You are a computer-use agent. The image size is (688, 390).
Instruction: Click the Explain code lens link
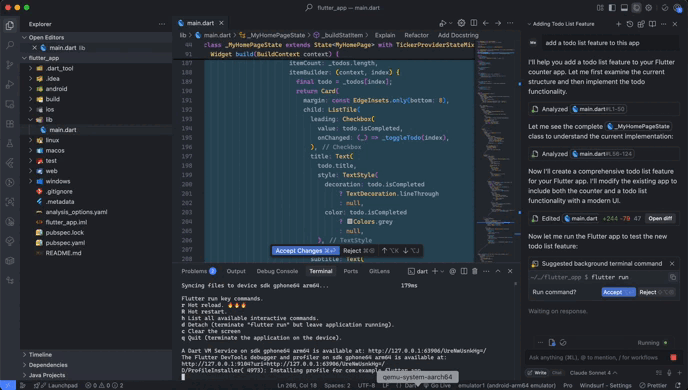385,35
